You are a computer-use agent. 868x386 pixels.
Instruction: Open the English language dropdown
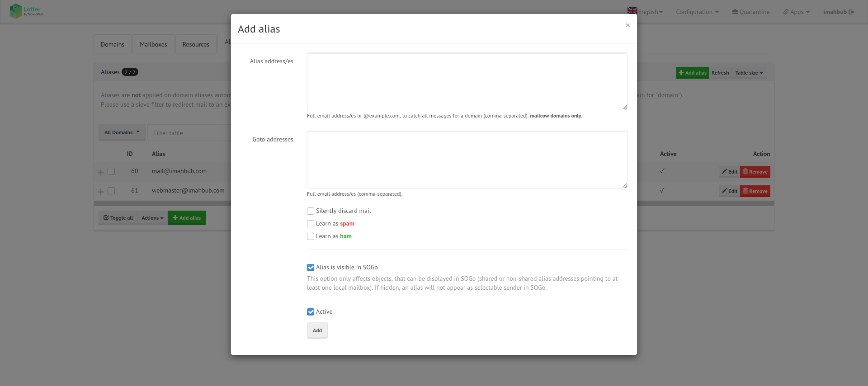[645, 12]
